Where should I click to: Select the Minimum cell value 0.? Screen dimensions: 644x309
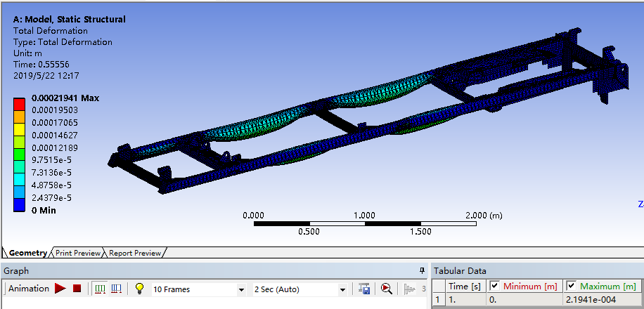524,300
